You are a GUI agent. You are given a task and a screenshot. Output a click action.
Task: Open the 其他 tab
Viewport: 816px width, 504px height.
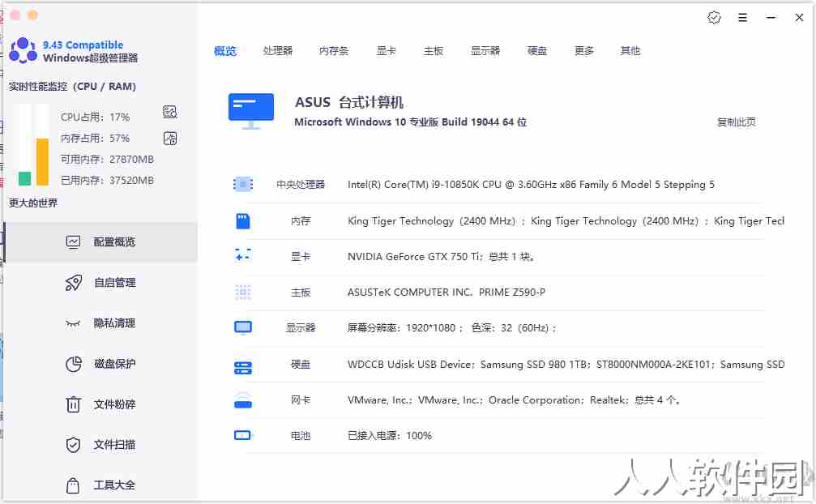click(x=630, y=51)
